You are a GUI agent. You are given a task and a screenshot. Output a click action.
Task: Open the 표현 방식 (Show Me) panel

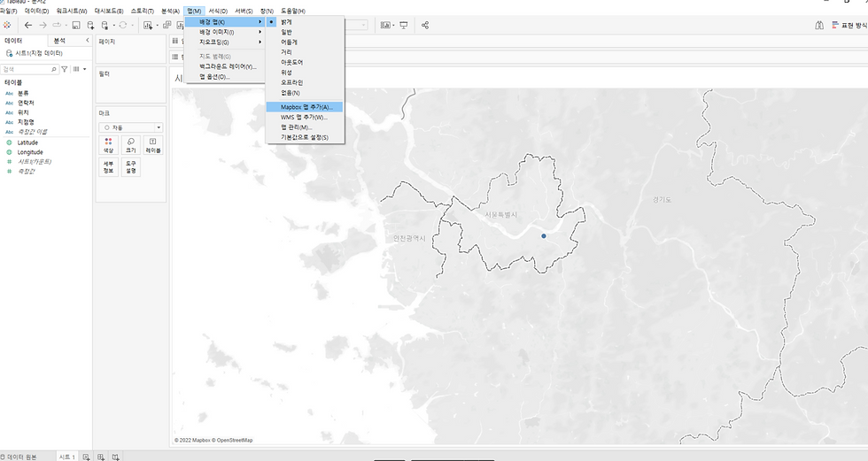coord(849,25)
